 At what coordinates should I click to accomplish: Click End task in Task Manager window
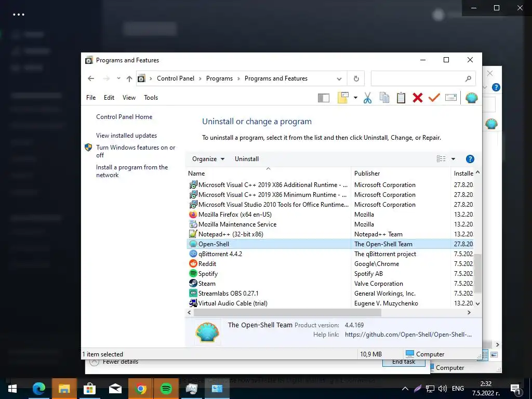coord(404,362)
